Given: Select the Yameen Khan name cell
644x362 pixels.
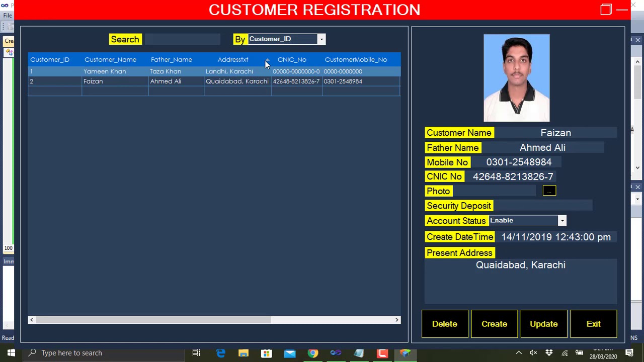Looking at the screenshot, I should (115, 71).
